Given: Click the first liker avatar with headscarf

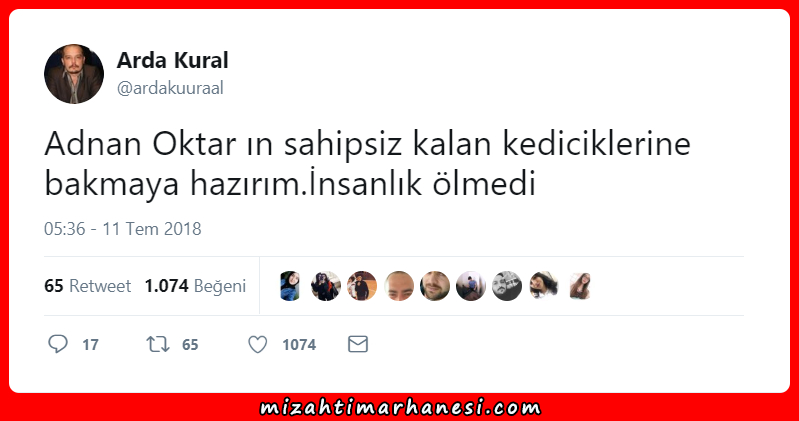Looking at the screenshot, I should coord(290,286).
